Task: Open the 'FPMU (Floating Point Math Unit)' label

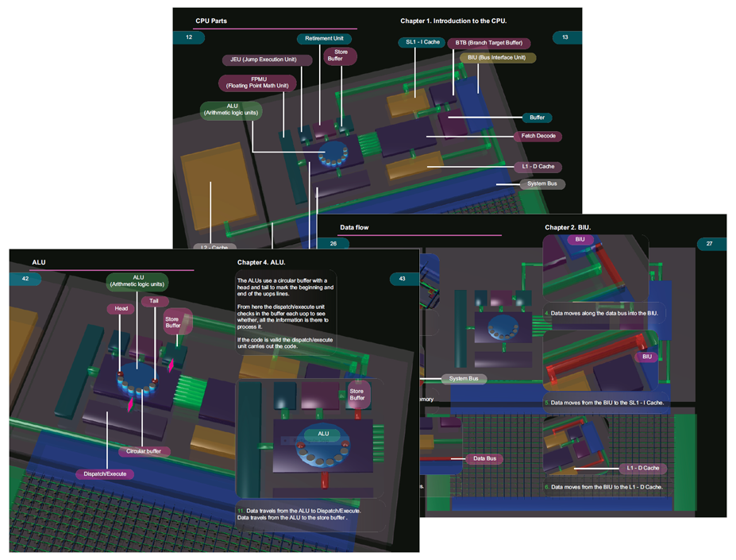Action: click(257, 83)
